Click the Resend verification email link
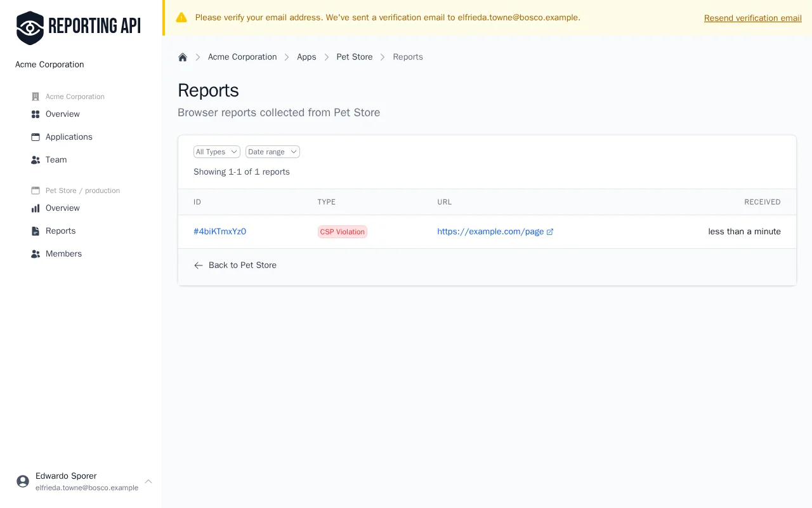Screen dimensions: 812x508 (x=752, y=18)
